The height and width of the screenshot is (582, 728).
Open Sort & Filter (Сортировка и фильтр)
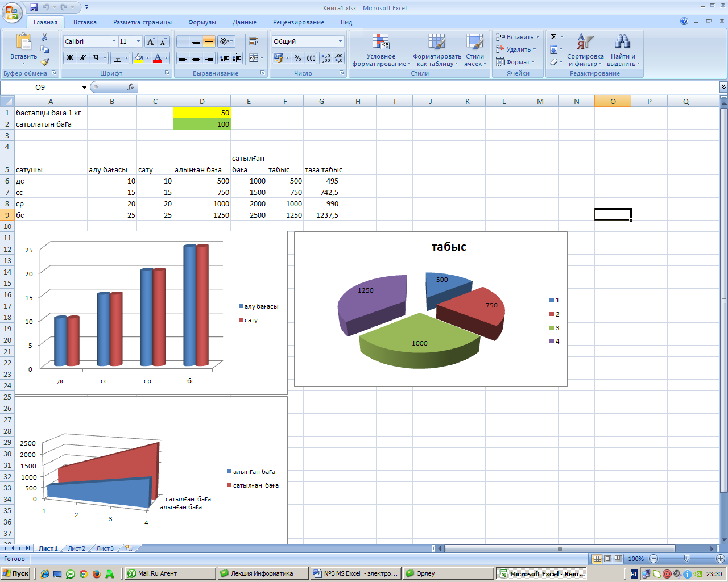tap(585, 50)
